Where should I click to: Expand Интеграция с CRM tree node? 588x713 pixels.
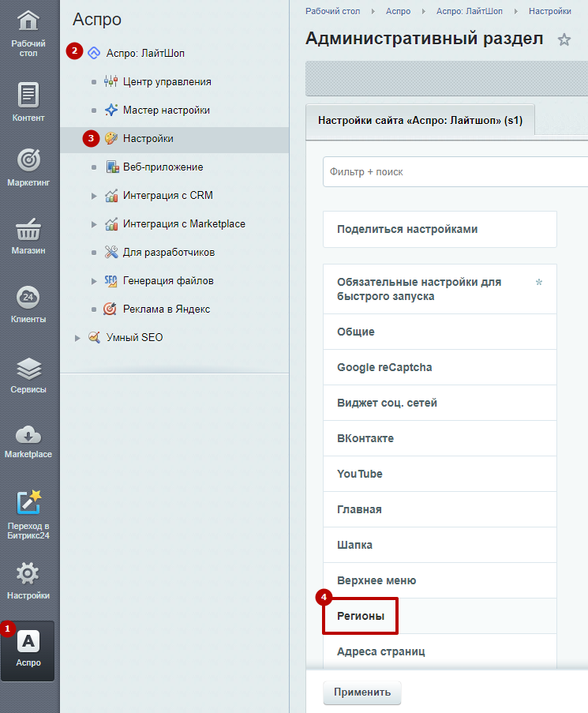point(94,196)
